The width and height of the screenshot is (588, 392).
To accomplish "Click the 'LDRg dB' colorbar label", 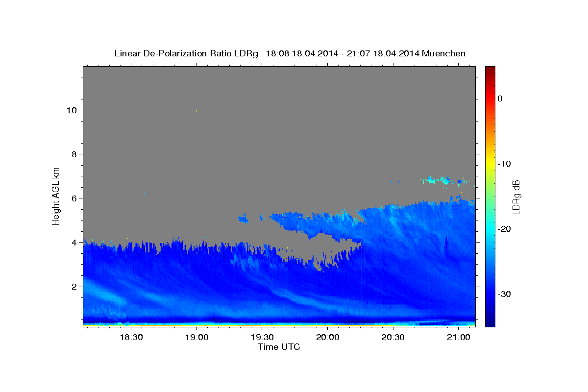I will (x=515, y=196).
